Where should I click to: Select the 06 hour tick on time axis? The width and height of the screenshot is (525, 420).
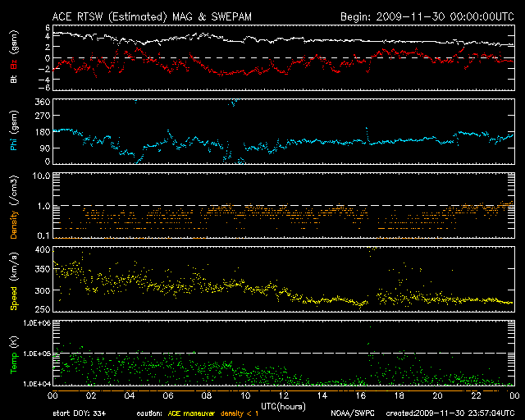pos(168,395)
